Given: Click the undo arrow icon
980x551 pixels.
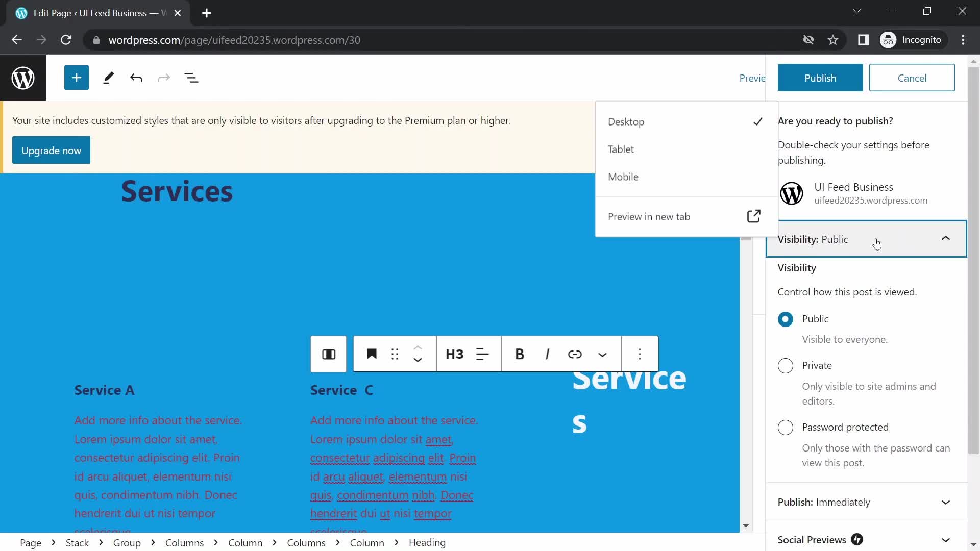Looking at the screenshot, I should pos(136,78).
